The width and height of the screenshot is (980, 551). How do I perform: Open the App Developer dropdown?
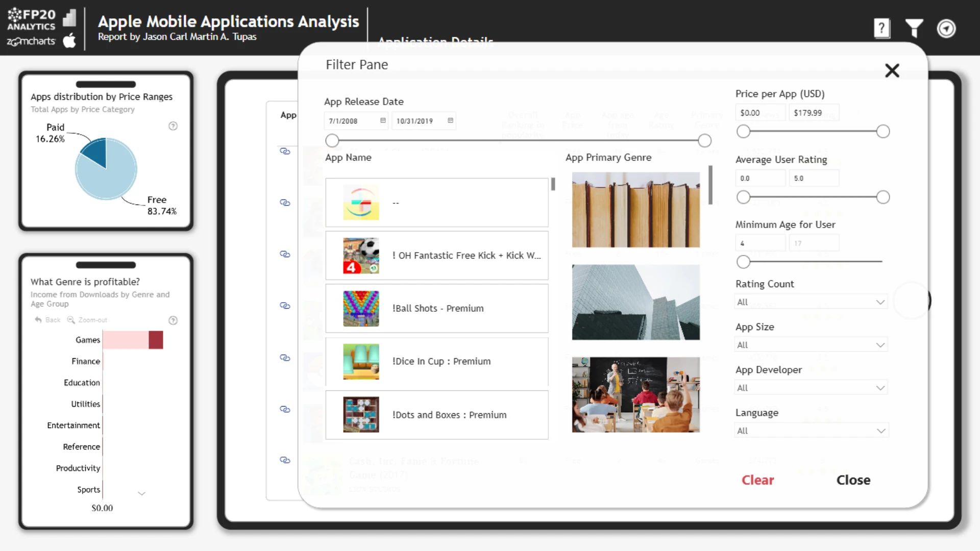coord(880,388)
